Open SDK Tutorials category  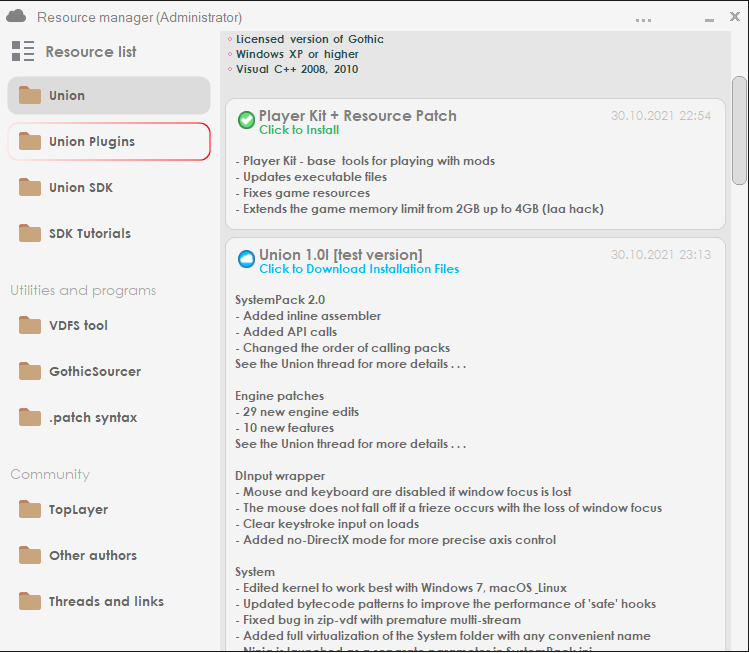pos(89,234)
